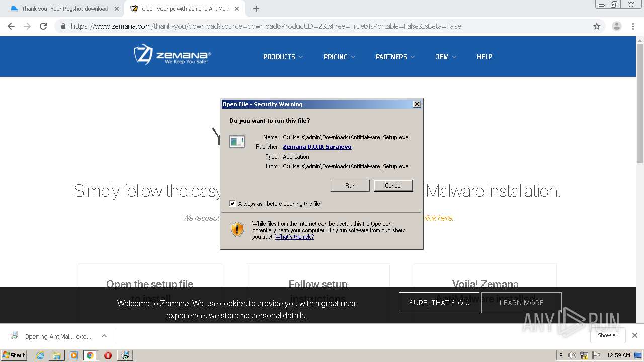The image size is (644, 362).
Task: Close the Regshot download tab
Action: click(117, 9)
